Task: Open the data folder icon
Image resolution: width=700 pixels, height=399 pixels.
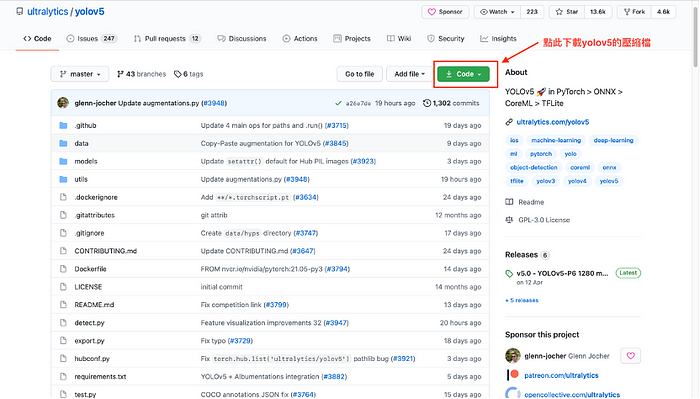Action: 63,143
